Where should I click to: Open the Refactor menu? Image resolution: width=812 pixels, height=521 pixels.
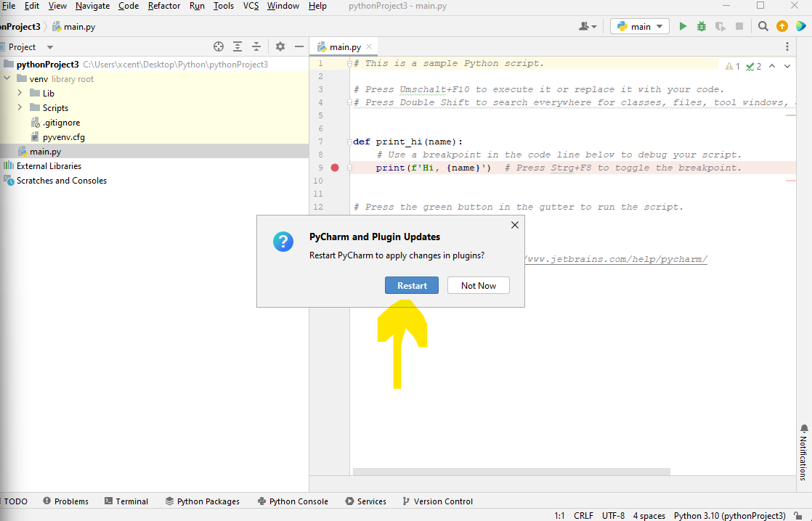point(163,6)
